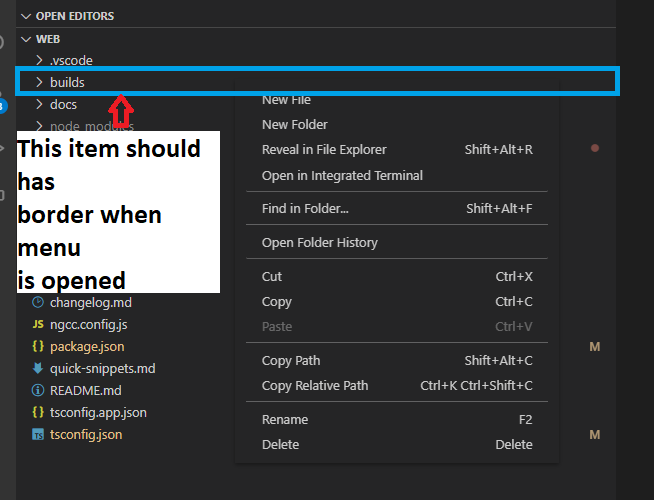Expand the .vscode folder chevron
Screen dimensions: 654x500
point(39,60)
